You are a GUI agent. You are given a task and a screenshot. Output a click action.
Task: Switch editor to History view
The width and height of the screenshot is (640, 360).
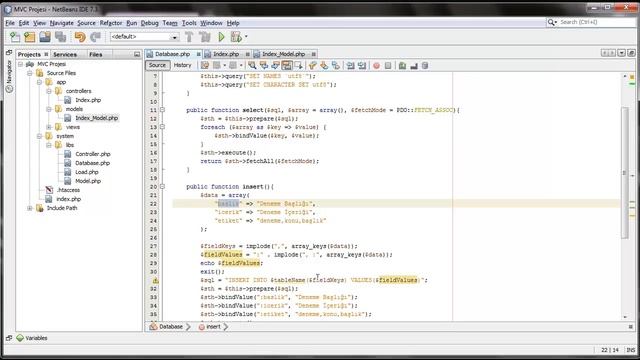click(182, 65)
